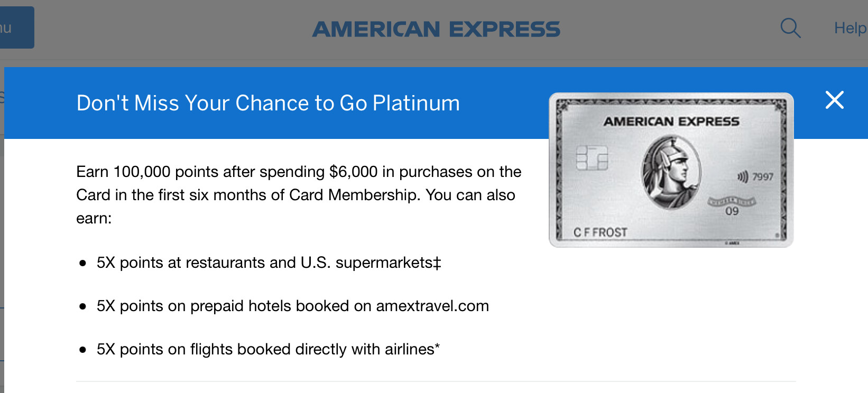Click the AMERICAN EXPRESS text on the card

point(671,121)
